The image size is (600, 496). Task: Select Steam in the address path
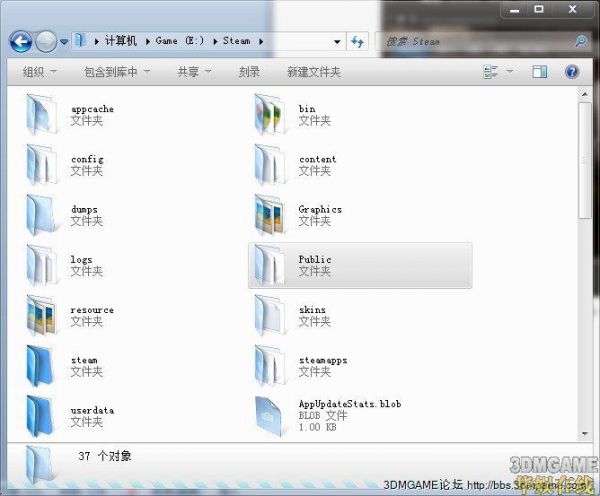(236, 41)
